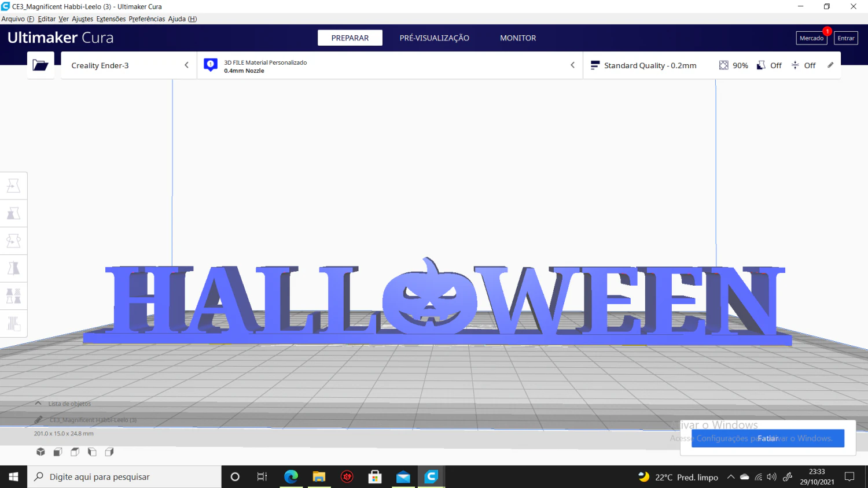868x488 pixels.
Task: Open the Windows notification center
Action: coord(849,476)
